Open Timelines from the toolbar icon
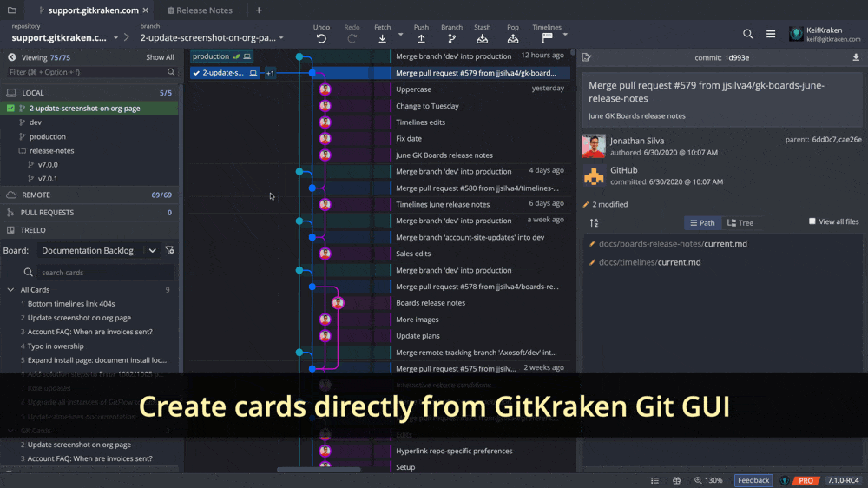Screen dimensions: 868x488 (x=547, y=37)
